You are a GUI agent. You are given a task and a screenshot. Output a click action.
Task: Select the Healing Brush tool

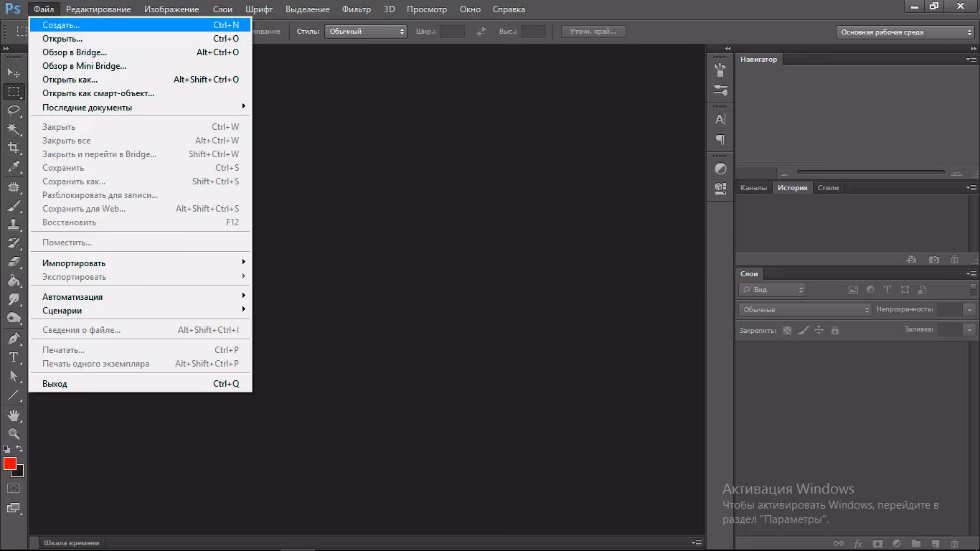pos(14,187)
